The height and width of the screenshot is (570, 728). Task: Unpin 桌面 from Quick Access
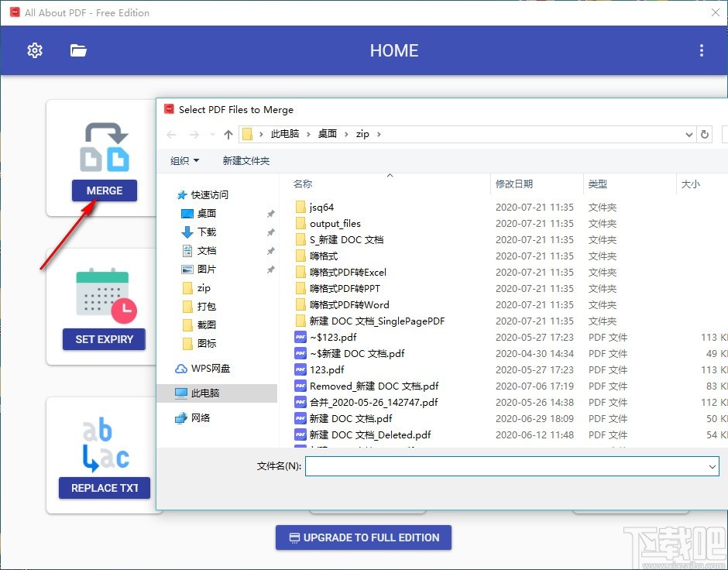pyautogui.click(x=270, y=213)
